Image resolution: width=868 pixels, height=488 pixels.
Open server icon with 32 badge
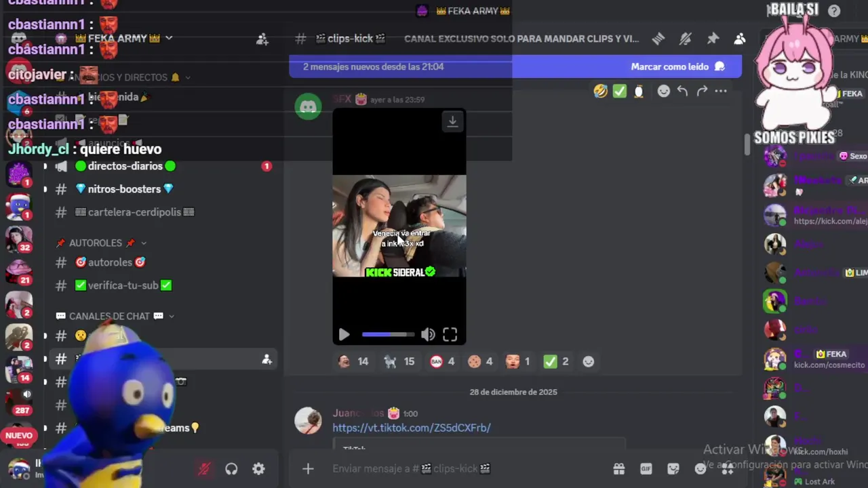(x=18, y=239)
